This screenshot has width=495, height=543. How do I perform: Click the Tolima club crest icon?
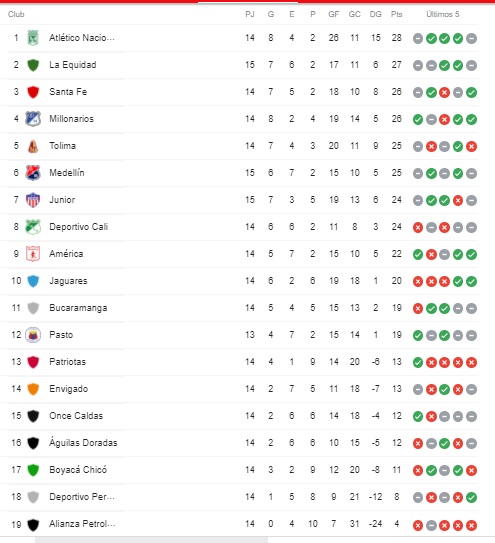coord(33,146)
